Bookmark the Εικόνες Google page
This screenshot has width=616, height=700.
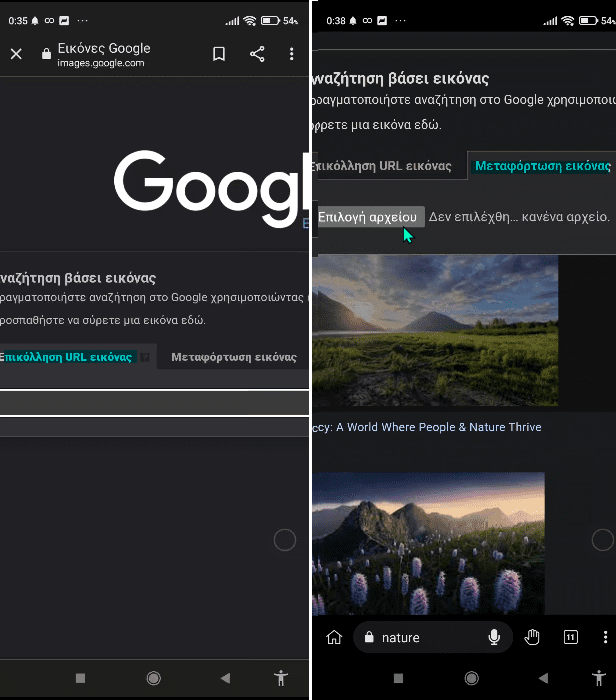point(219,54)
